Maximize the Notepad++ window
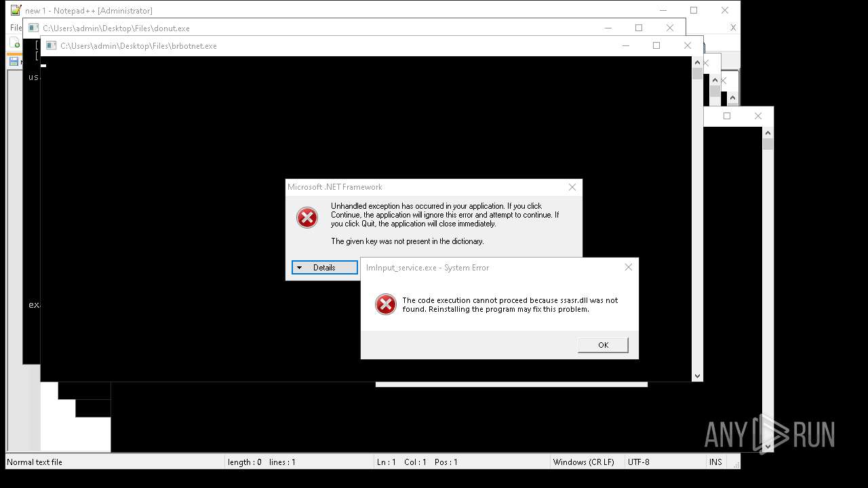The height and width of the screenshot is (488, 868). point(694,10)
